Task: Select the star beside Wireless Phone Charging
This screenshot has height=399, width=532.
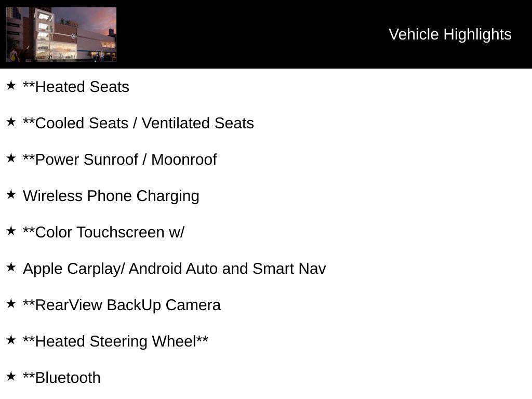Action: [11, 194]
